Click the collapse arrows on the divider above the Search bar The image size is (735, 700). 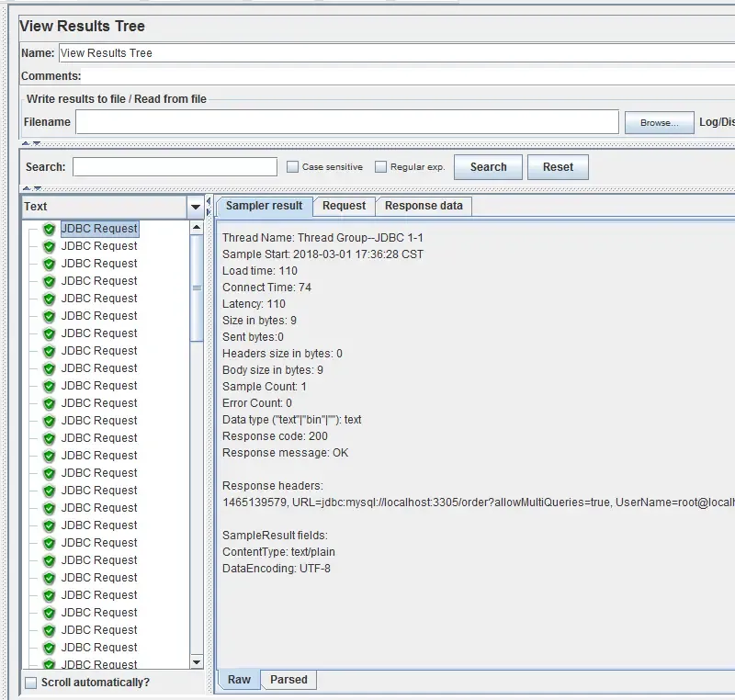pyautogui.click(x=31, y=143)
